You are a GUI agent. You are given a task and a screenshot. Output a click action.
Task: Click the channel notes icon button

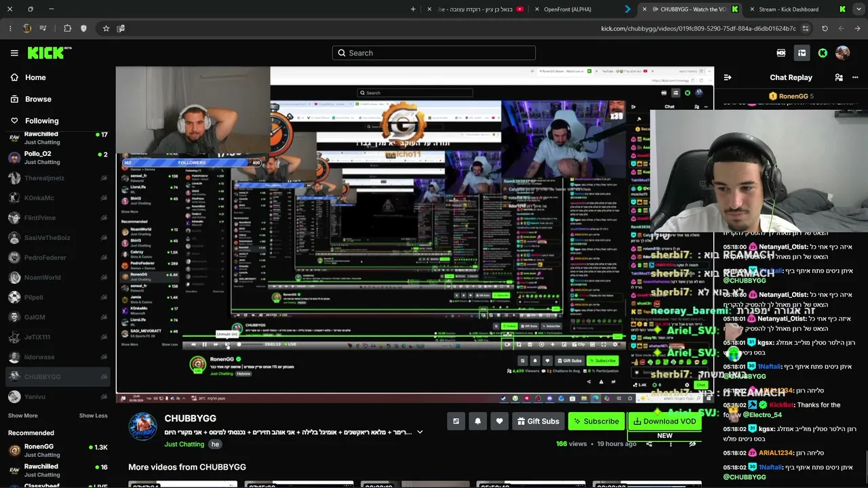(456, 421)
